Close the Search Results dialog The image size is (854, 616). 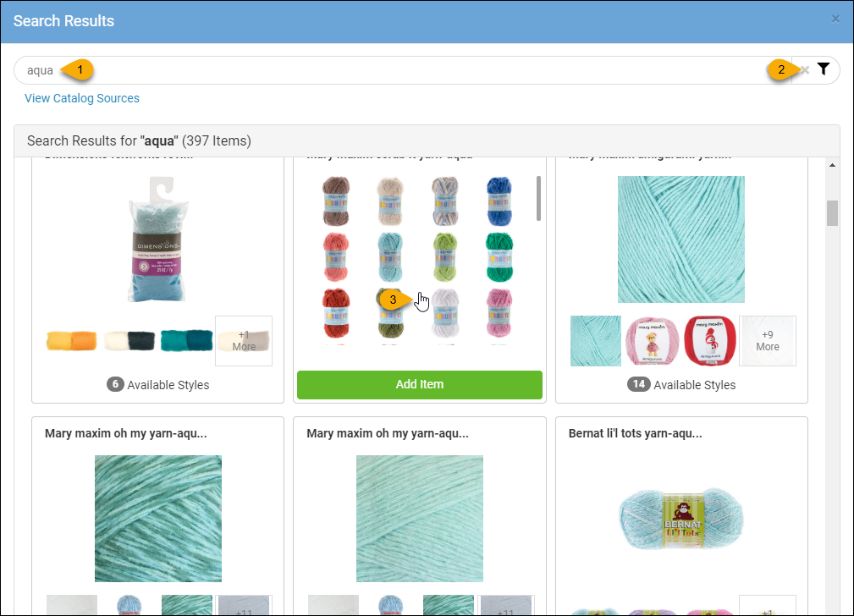[835, 19]
